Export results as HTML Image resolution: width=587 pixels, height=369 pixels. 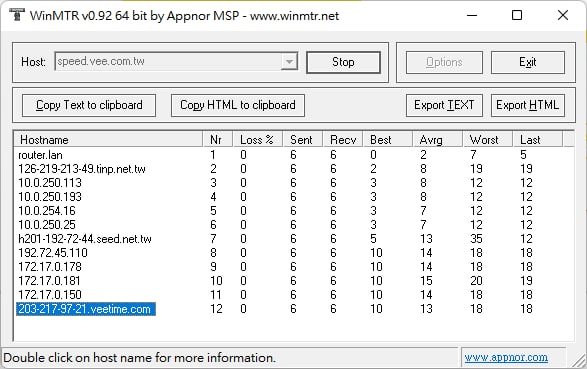click(x=527, y=105)
